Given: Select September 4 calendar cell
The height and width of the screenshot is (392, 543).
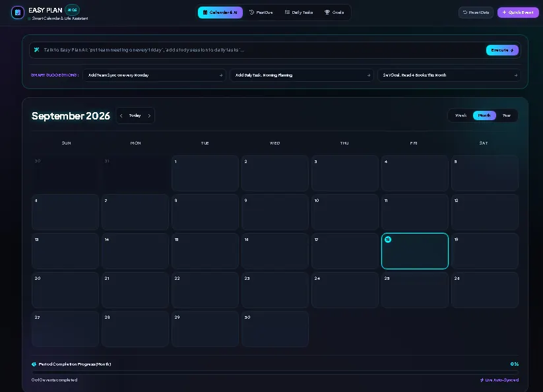Looking at the screenshot, I should [415, 173].
